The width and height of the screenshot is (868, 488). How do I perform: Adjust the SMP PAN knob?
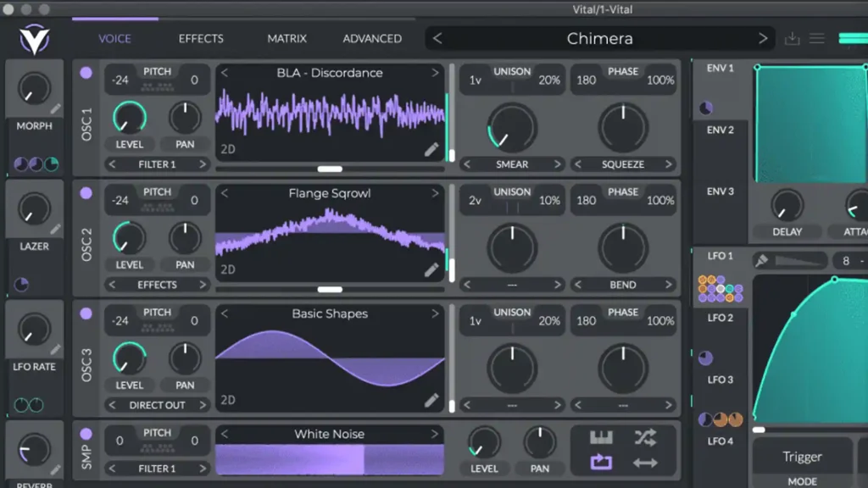point(540,442)
